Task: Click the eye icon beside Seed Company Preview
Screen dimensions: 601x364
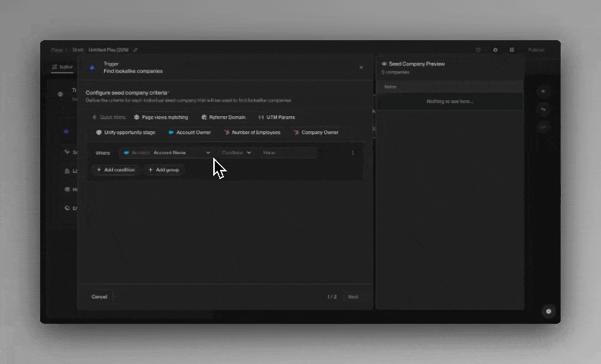Action: [x=384, y=64]
